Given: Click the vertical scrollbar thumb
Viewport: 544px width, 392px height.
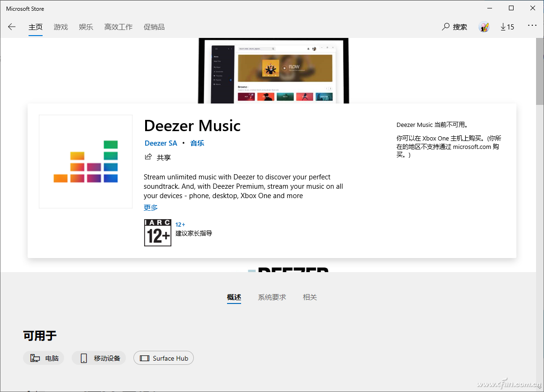Looking at the screenshot, I should (x=540, y=71).
